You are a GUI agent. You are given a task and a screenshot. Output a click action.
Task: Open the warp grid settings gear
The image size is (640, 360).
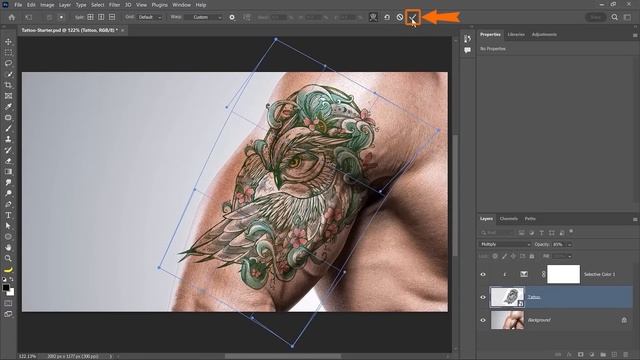point(232,17)
